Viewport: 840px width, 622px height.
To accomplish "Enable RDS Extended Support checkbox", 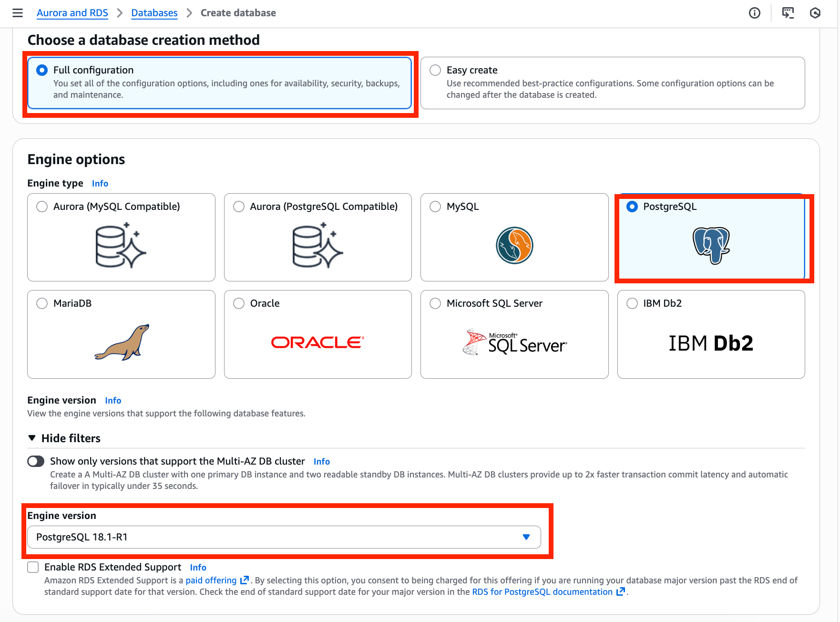I will point(33,567).
